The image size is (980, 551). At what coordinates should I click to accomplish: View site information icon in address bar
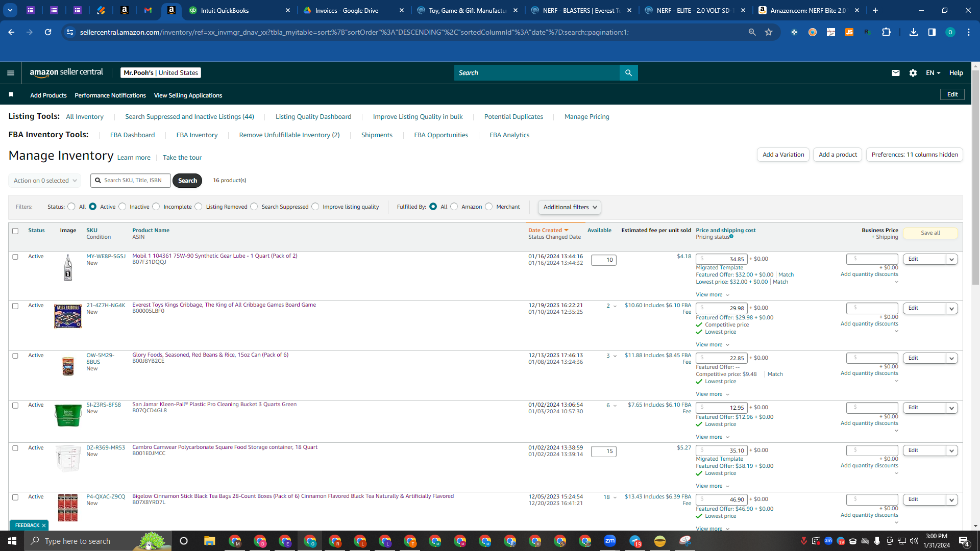[x=70, y=32]
